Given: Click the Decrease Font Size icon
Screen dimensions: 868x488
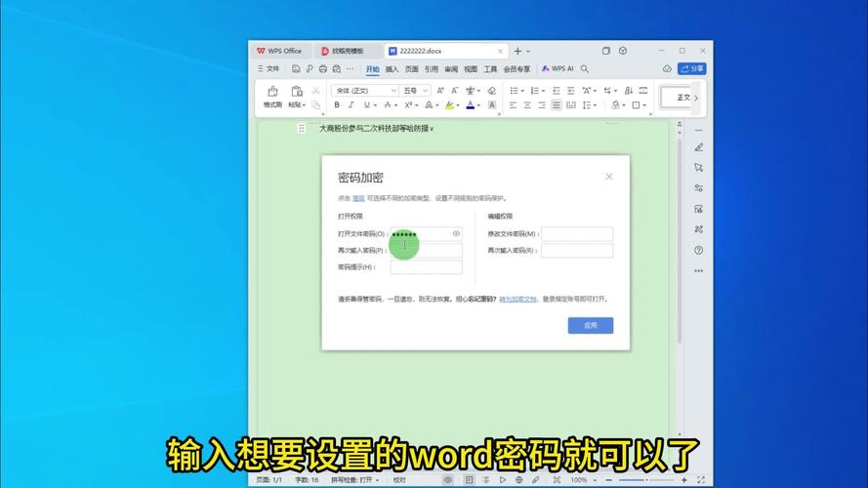Looking at the screenshot, I should tap(454, 90).
